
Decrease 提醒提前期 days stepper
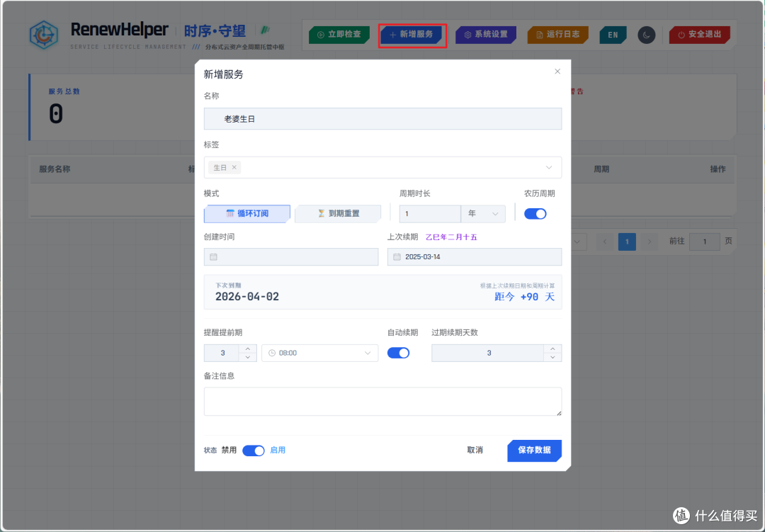pyautogui.click(x=248, y=357)
